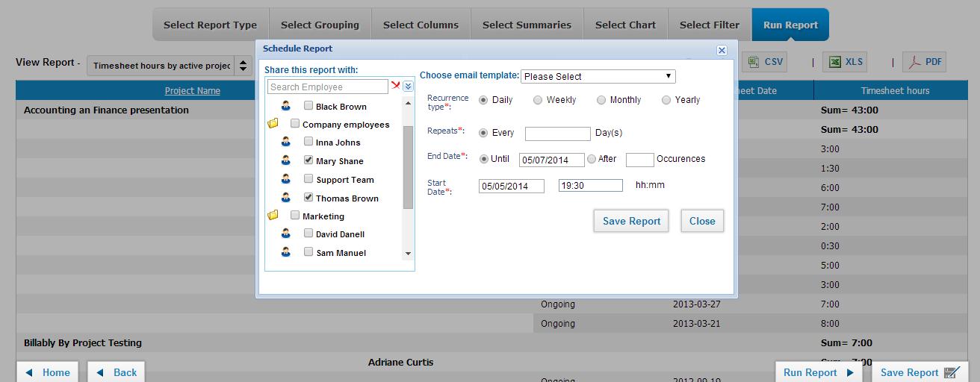Click the Back button at bottom
The height and width of the screenshot is (382, 980).
coord(116,372)
